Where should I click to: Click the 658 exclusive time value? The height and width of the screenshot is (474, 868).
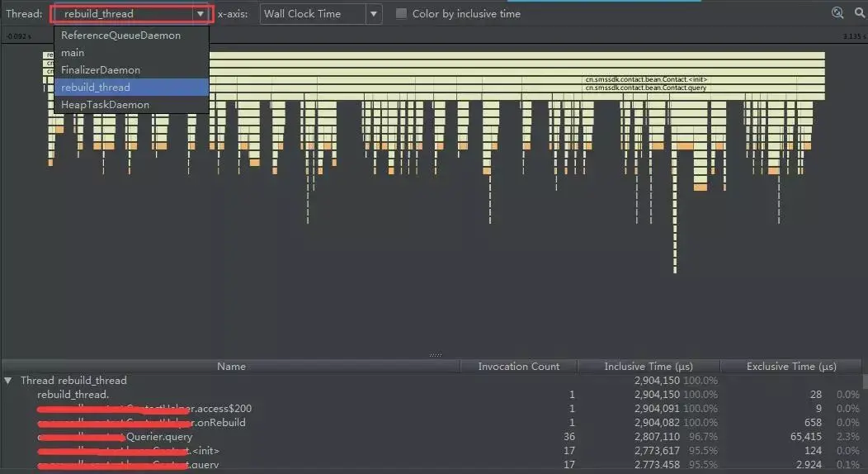click(813, 423)
